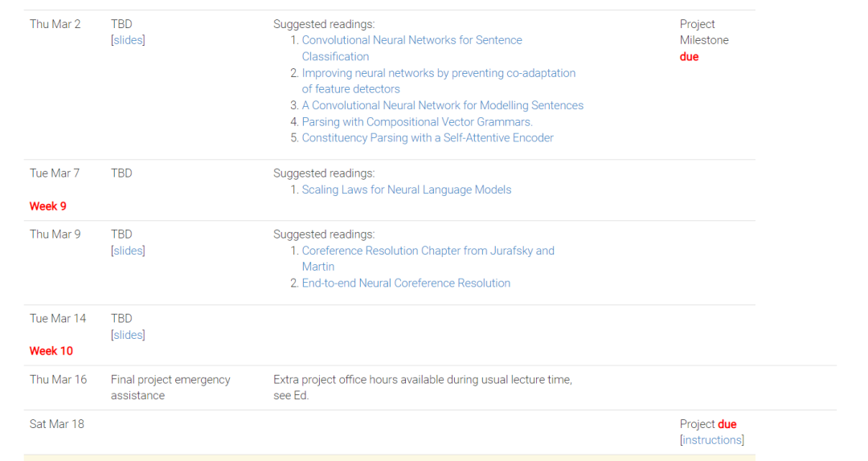This screenshot has height=461, width=868.
Task: Open the Thu Mar 2 lecture slides
Action: pos(128,40)
